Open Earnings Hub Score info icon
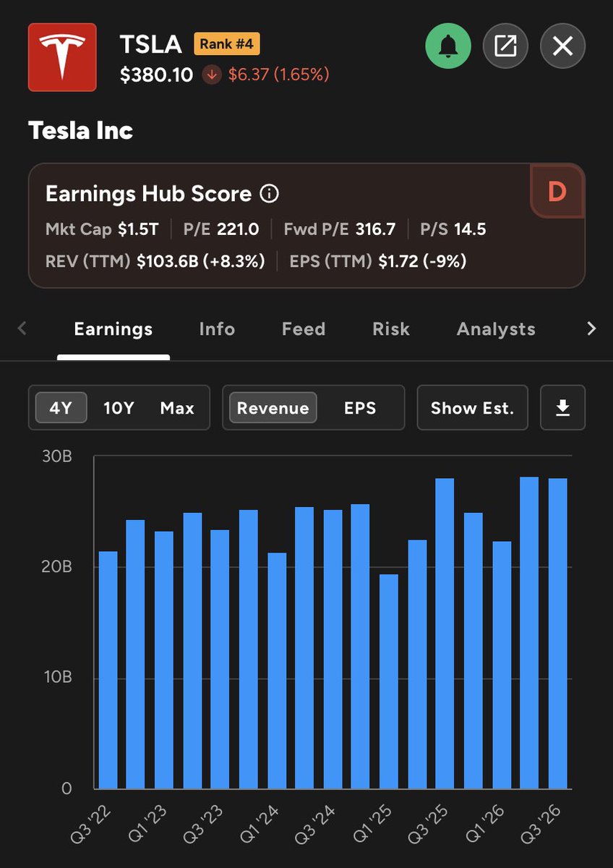 [x=270, y=194]
